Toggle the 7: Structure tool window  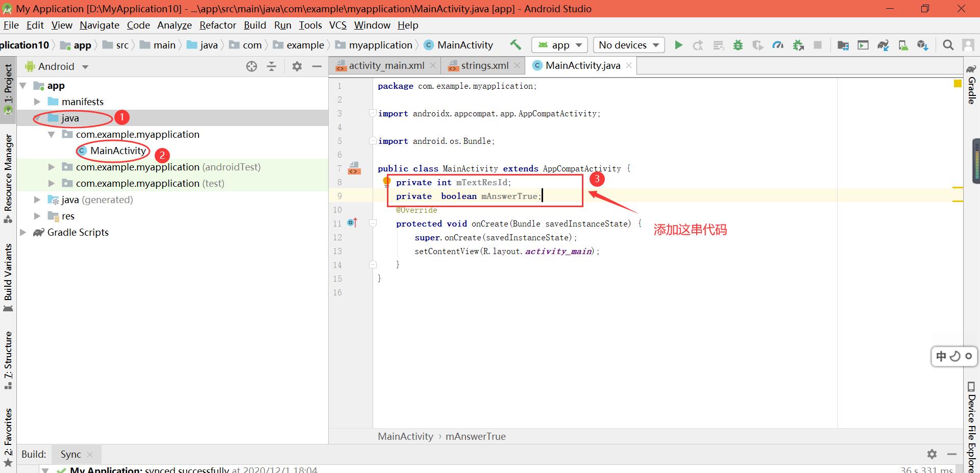(x=8, y=361)
